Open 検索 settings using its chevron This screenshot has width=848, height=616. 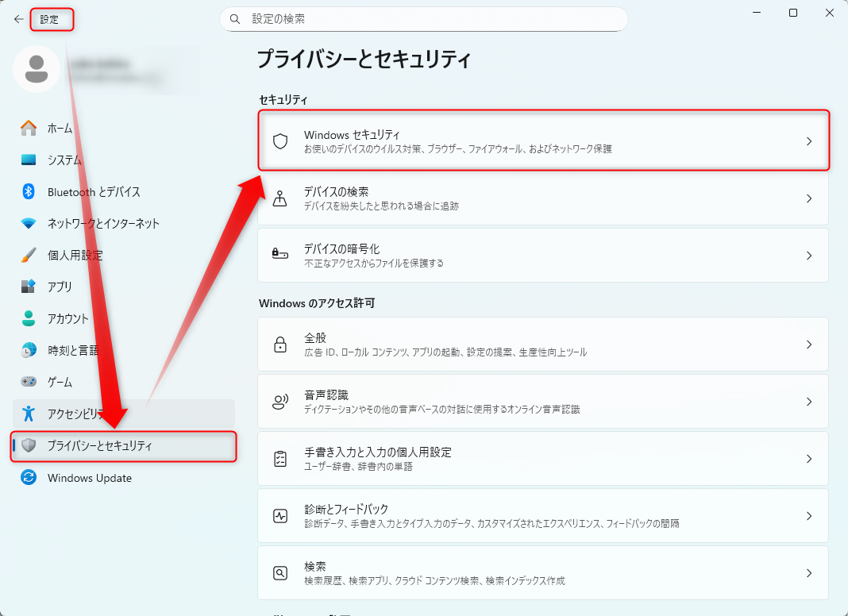[809, 573]
